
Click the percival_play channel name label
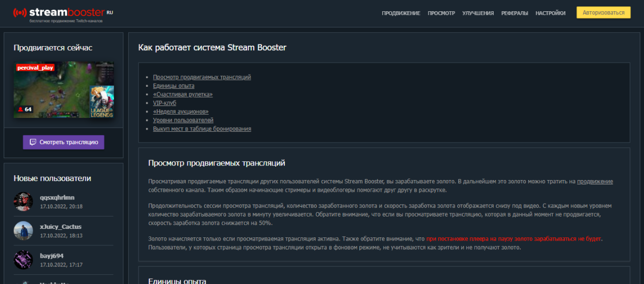(35, 68)
